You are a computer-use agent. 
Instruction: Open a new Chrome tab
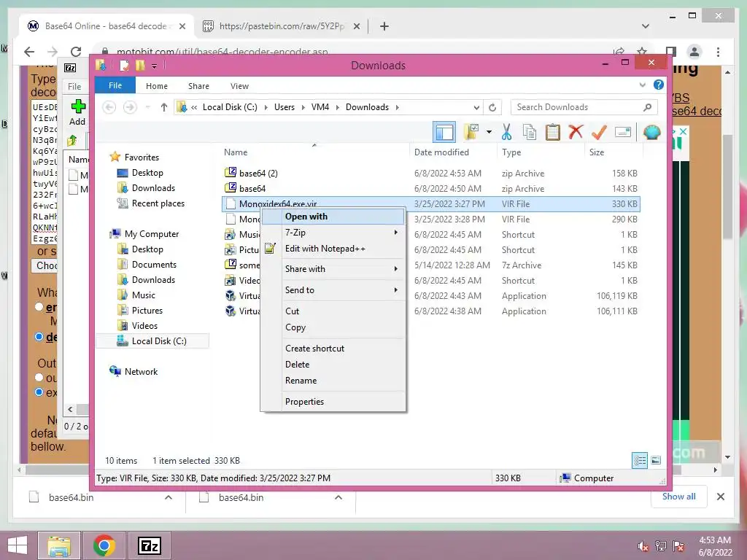click(x=384, y=26)
